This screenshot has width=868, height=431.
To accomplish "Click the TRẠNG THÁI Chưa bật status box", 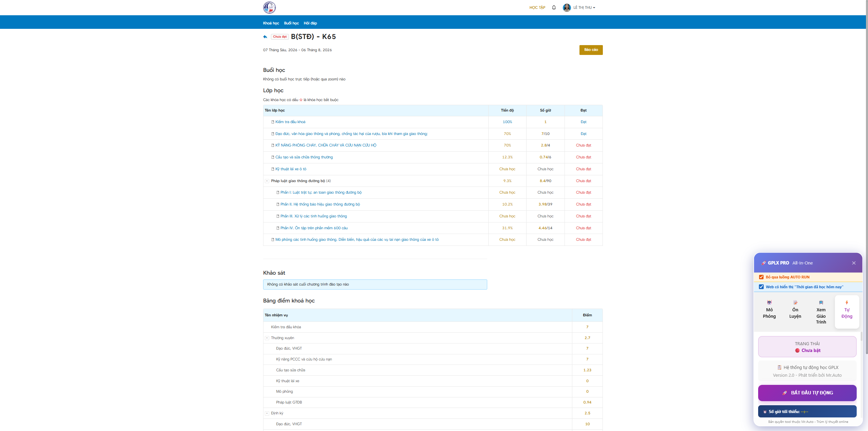I will [x=807, y=347].
